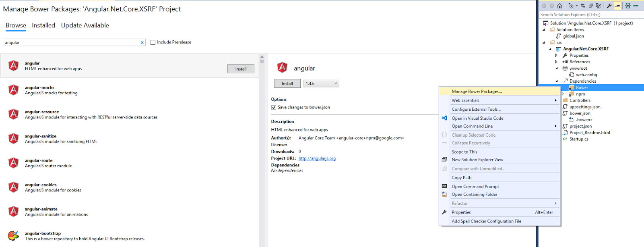This screenshot has height=247, width=644.
Task: Open Properties via the wrench toolbar icon
Action: pyautogui.click(x=609, y=6)
